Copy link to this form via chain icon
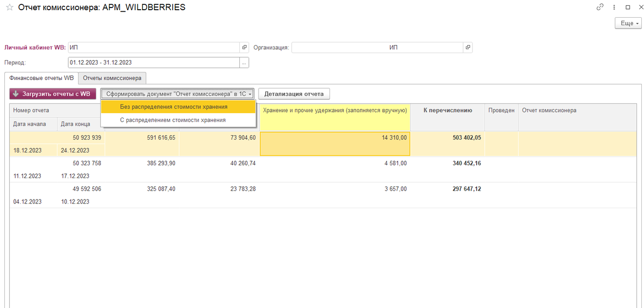The image size is (644, 308). pyautogui.click(x=600, y=8)
